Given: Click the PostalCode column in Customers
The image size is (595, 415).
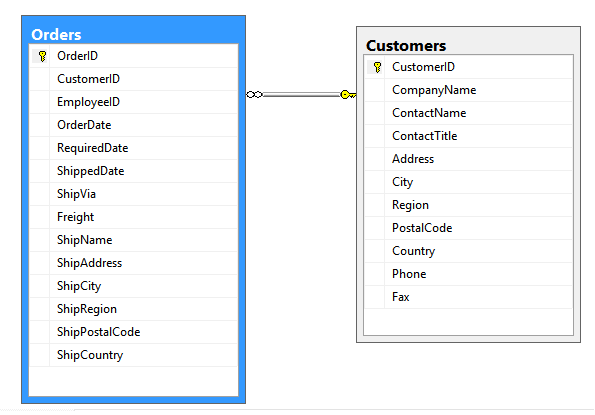Looking at the screenshot, I should pos(468,228).
